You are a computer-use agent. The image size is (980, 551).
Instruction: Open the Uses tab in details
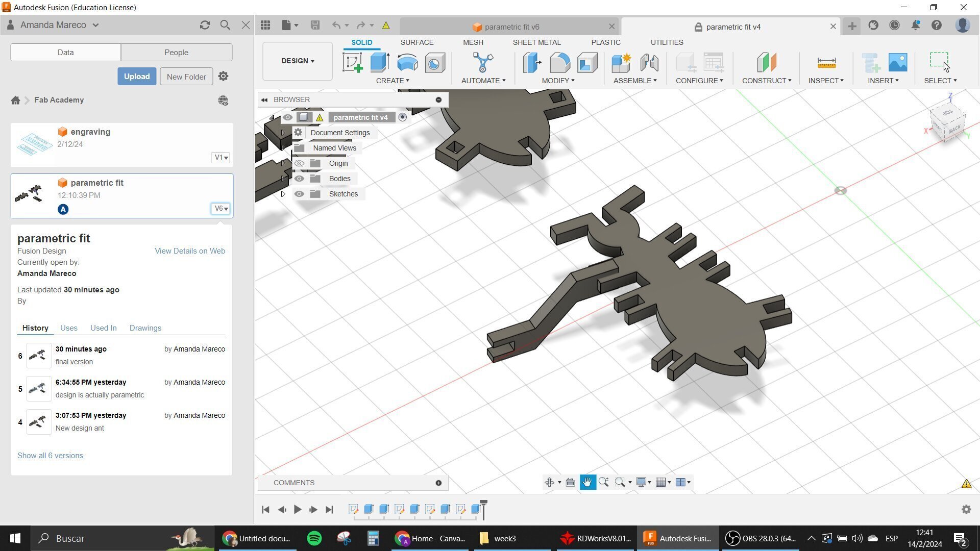pyautogui.click(x=69, y=328)
